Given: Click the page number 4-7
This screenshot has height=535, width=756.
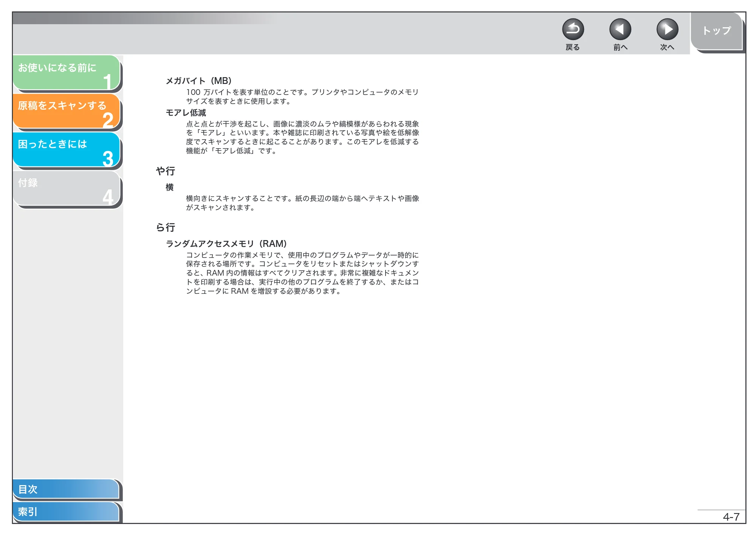Looking at the screenshot, I should 731,517.
